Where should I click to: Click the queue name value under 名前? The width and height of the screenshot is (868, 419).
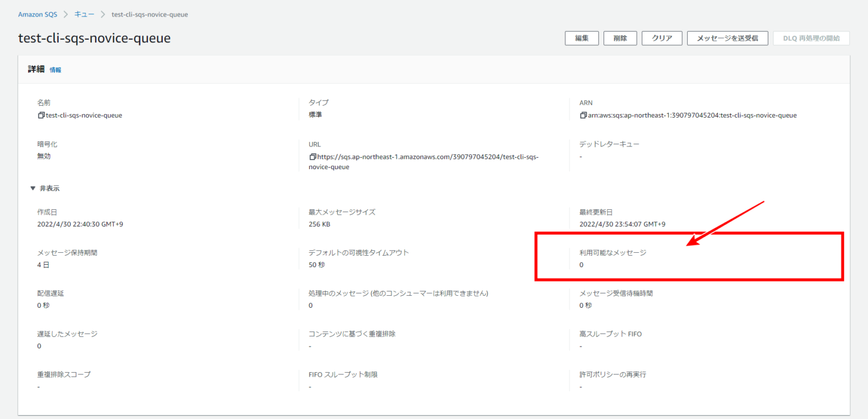tap(84, 115)
